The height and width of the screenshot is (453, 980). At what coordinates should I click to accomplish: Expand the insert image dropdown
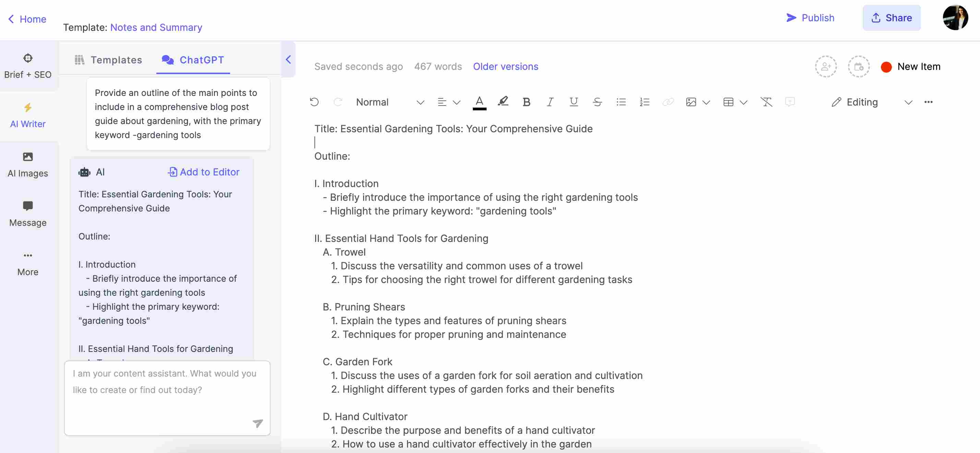(707, 102)
